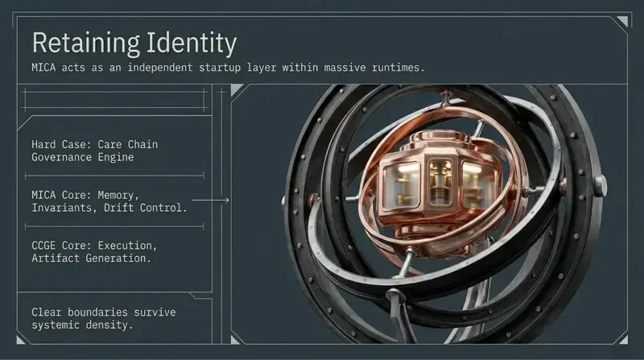The height and width of the screenshot is (360, 644).
Task: Click 'CCGE Core: Execution, Artifact Generation.' text
Action: coord(94,252)
